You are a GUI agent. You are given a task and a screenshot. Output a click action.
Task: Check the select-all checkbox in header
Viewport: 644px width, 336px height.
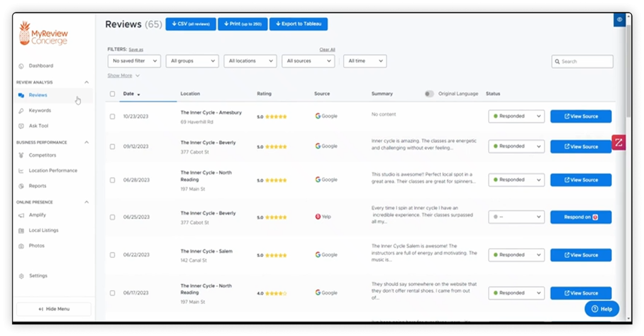(113, 94)
